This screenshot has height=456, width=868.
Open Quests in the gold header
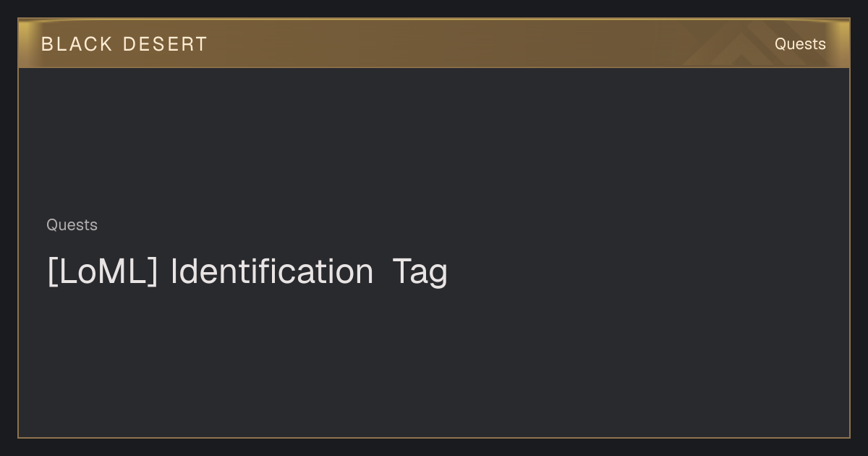tap(800, 44)
